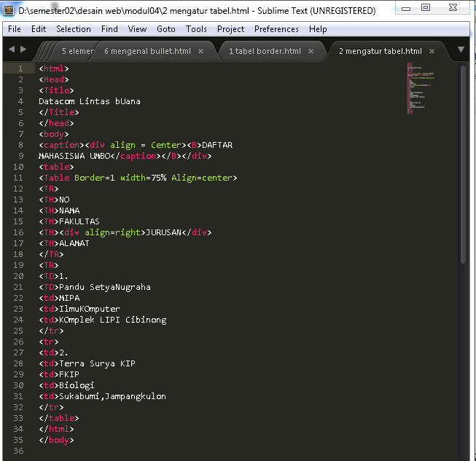Click the Sublime Text app icon in title bar
476x461 pixels.
[9, 11]
